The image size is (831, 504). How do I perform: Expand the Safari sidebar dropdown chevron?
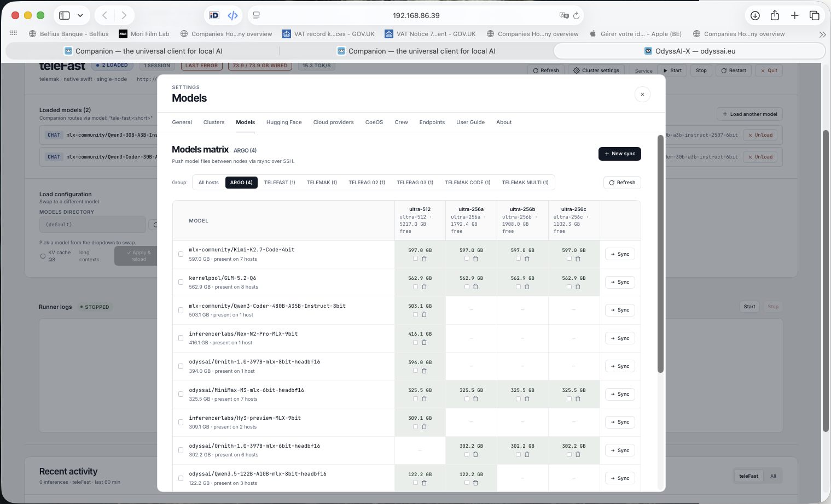[80, 15]
